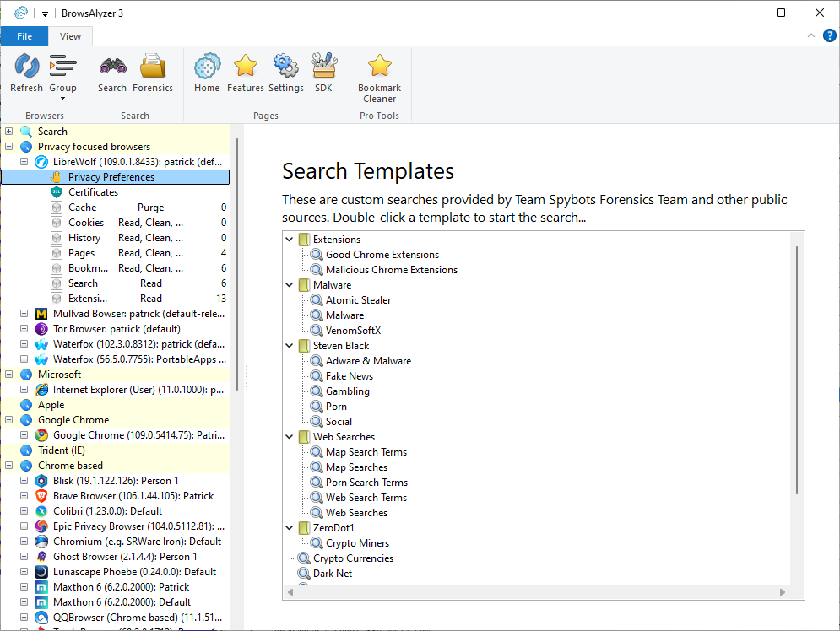Viewport: 840px width, 631px height.
Task: Select the Cookies row in LibreWolf
Action: point(139,223)
